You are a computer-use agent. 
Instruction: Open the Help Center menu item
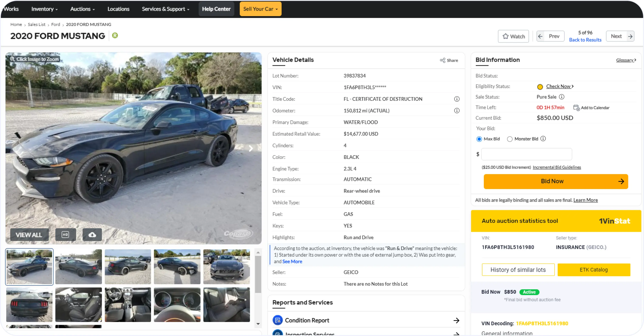[216, 9]
